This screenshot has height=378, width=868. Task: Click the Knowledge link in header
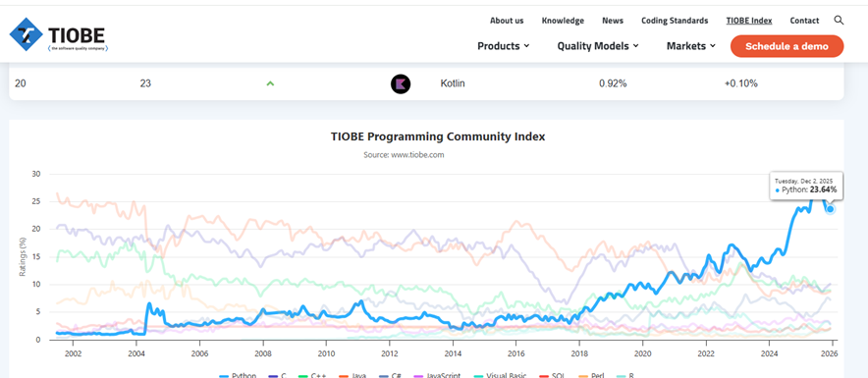tap(563, 21)
